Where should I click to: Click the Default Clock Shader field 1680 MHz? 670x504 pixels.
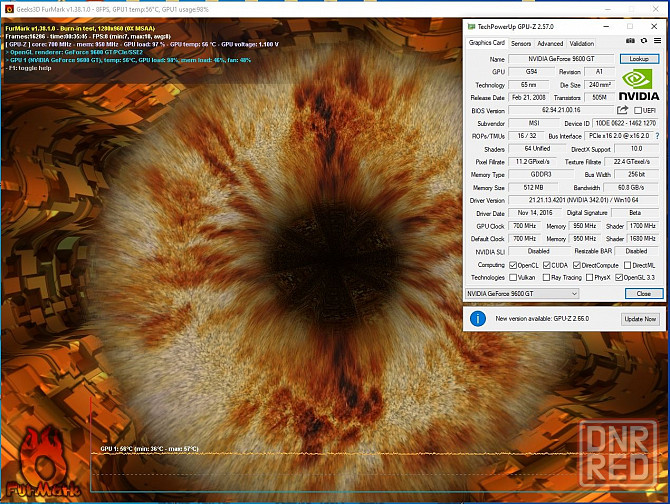(x=643, y=238)
